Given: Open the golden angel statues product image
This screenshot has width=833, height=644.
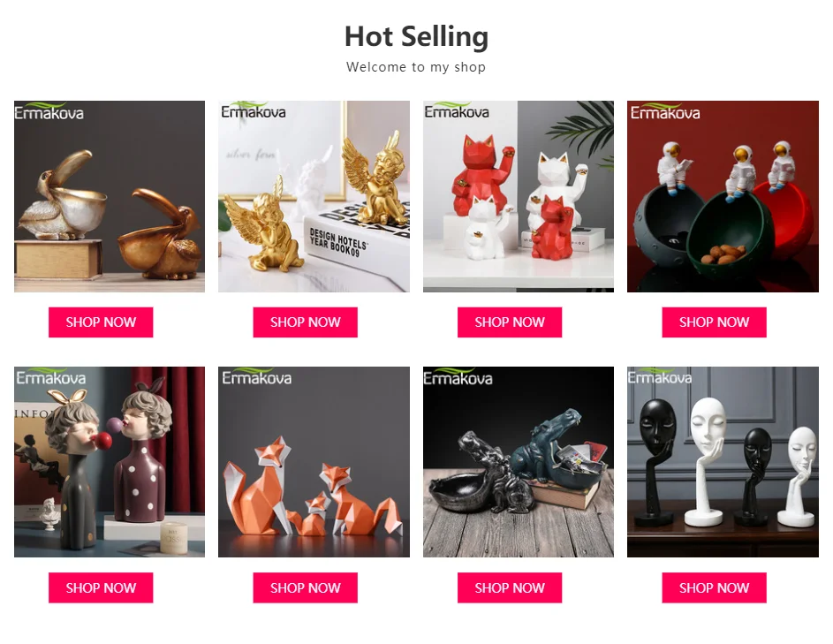Looking at the screenshot, I should pyautogui.click(x=314, y=196).
